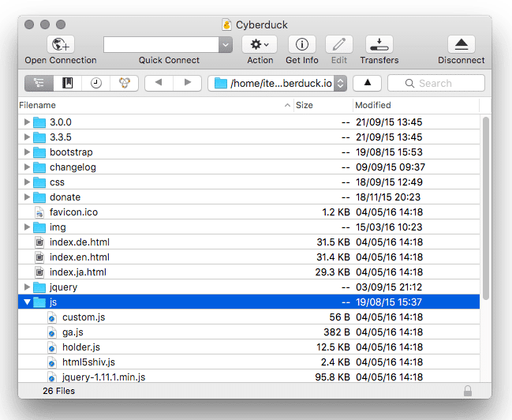Image resolution: width=512 pixels, height=420 pixels.
Task: Expand the bootstrap folder
Action: [27, 152]
